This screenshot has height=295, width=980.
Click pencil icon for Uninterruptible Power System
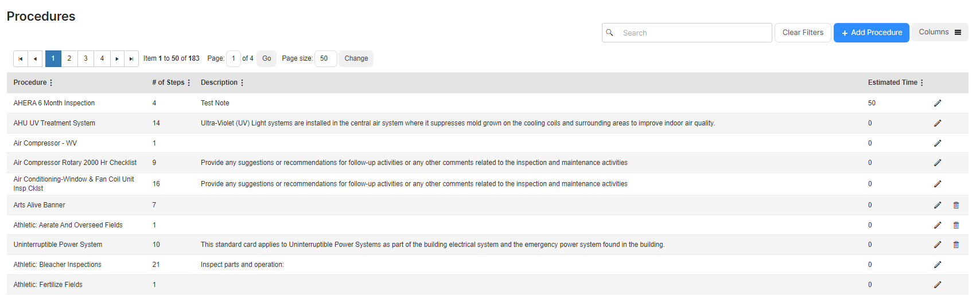tap(938, 245)
